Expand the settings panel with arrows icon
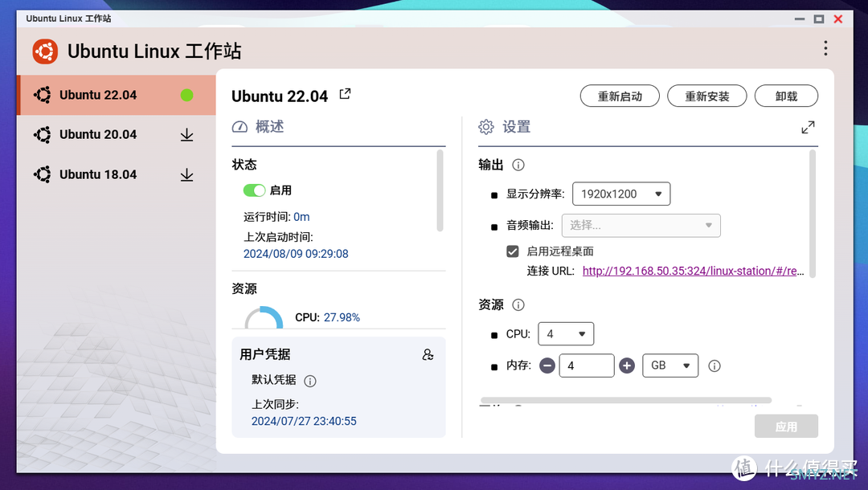The height and width of the screenshot is (490, 868). point(809,127)
